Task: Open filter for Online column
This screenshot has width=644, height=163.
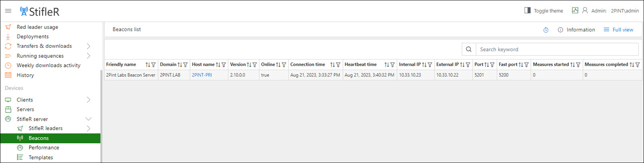Action: (x=284, y=65)
